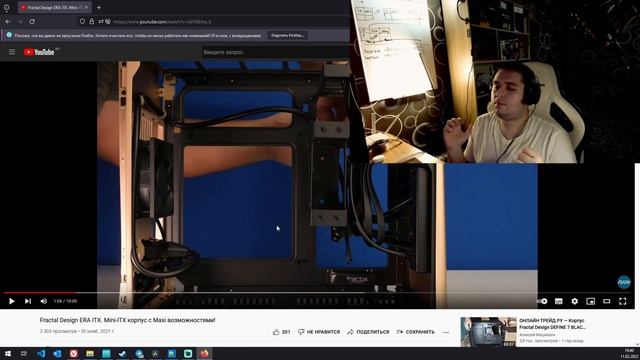This screenshot has width=640, height=360.
Task: Go to YouTube home via the logo
Action: coord(39,52)
